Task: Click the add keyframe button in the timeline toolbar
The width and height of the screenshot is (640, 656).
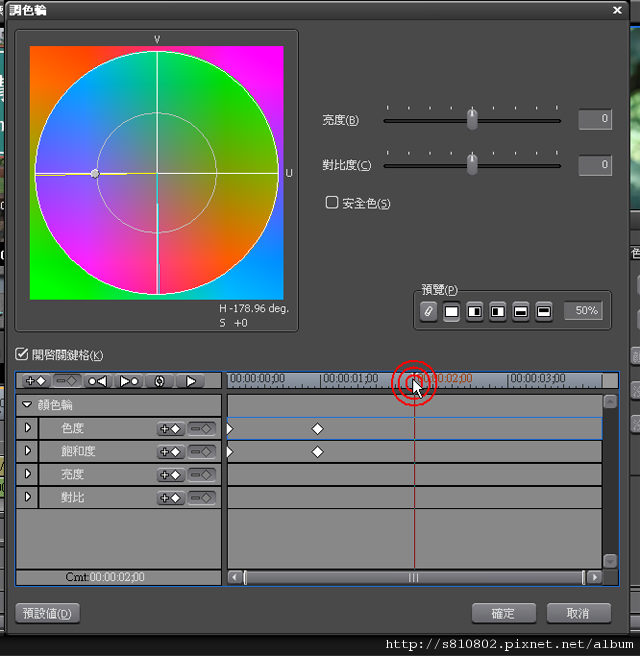Action: click(36, 381)
